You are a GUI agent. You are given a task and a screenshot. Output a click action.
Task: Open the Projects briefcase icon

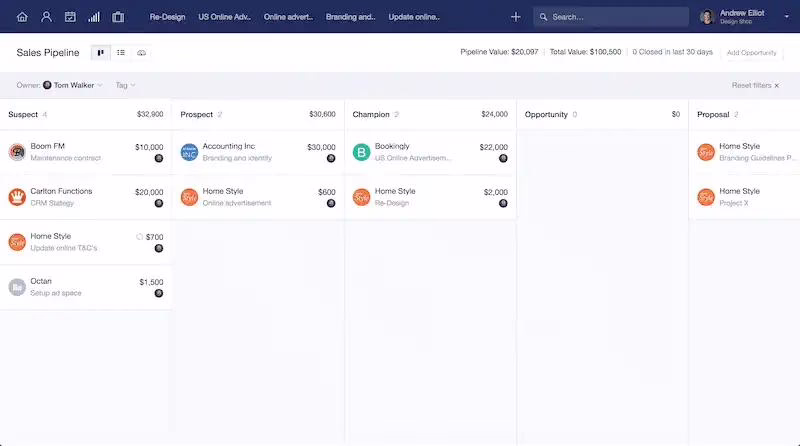pyautogui.click(x=118, y=17)
